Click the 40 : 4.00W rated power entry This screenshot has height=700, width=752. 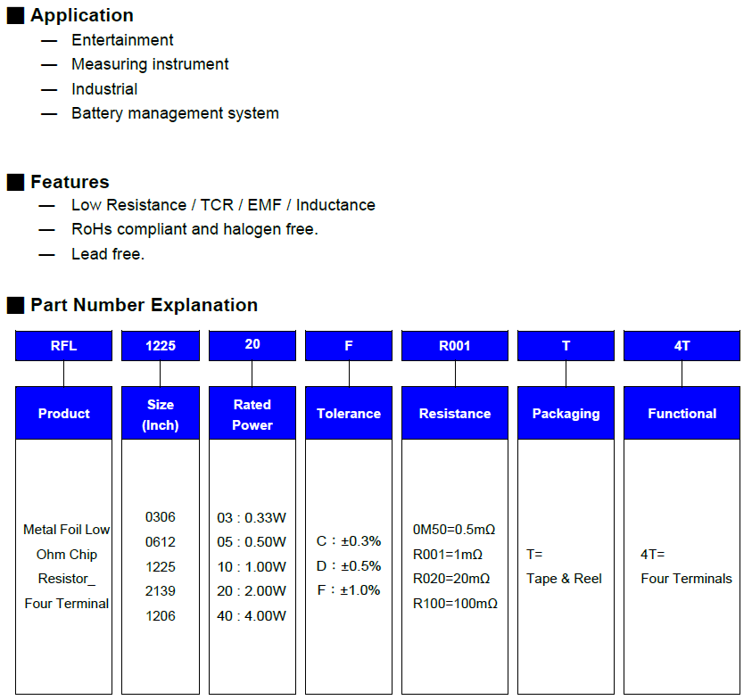tap(252, 616)
